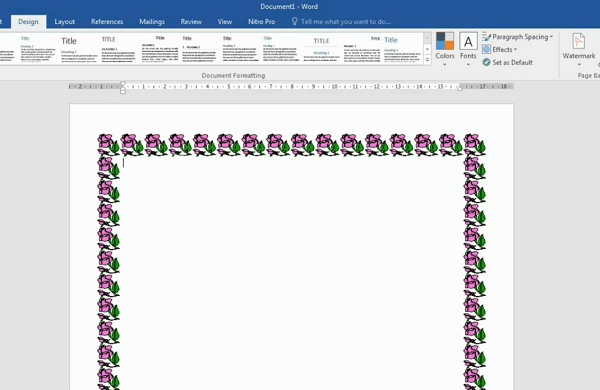Open the Review tab
This screenshot has width=600, height=390.
tap(191, 22)
